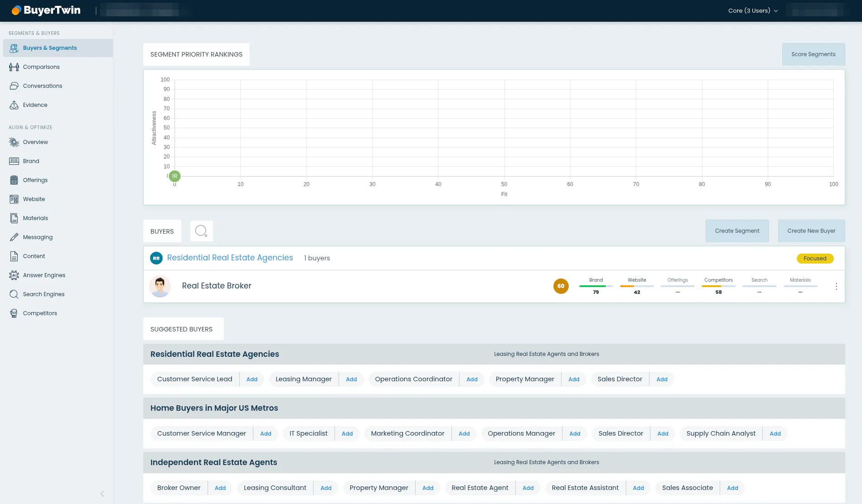Click the IR point on the chart
Screen dimensions: 862x504
[x=174, y=176]
